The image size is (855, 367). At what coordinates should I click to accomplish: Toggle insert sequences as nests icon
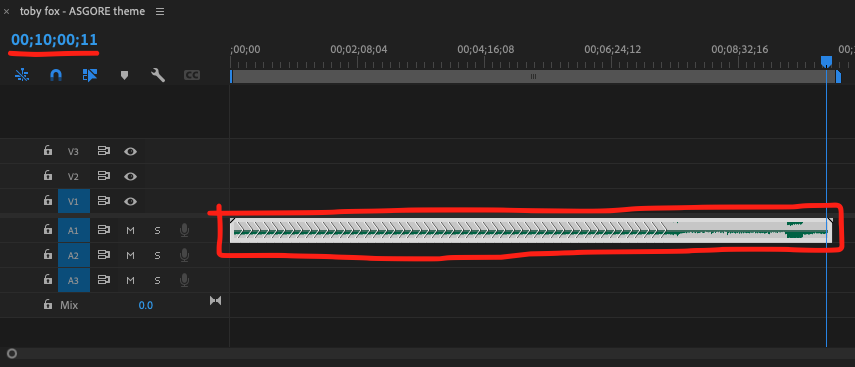pos(22,75)
